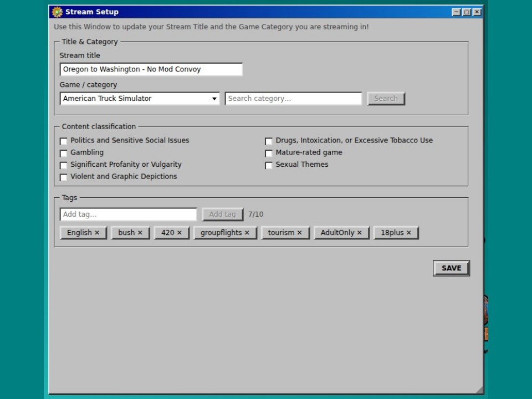Click the Tags group label
This screenshot has height=399, width=532.
pos(70,198)
